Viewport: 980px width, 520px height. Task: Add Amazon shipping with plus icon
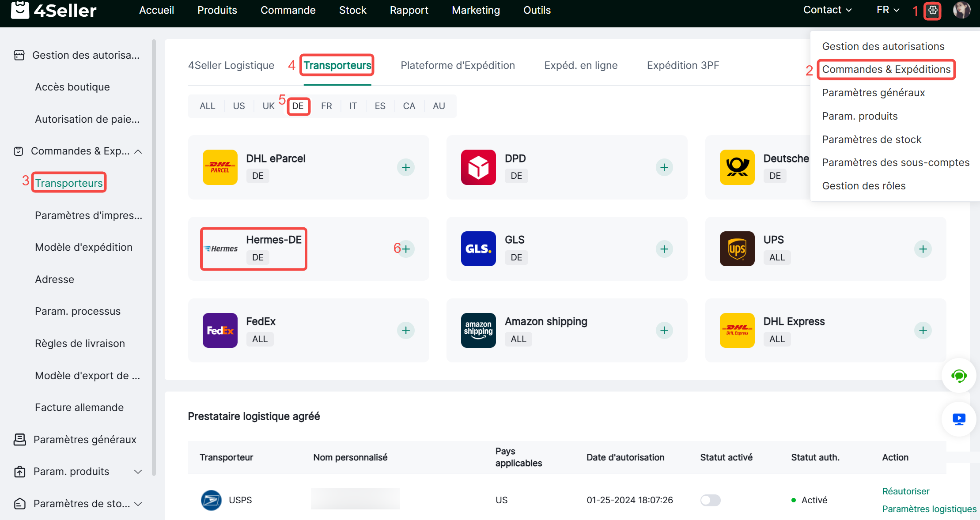pyautogui.click(x=664, y=330)
